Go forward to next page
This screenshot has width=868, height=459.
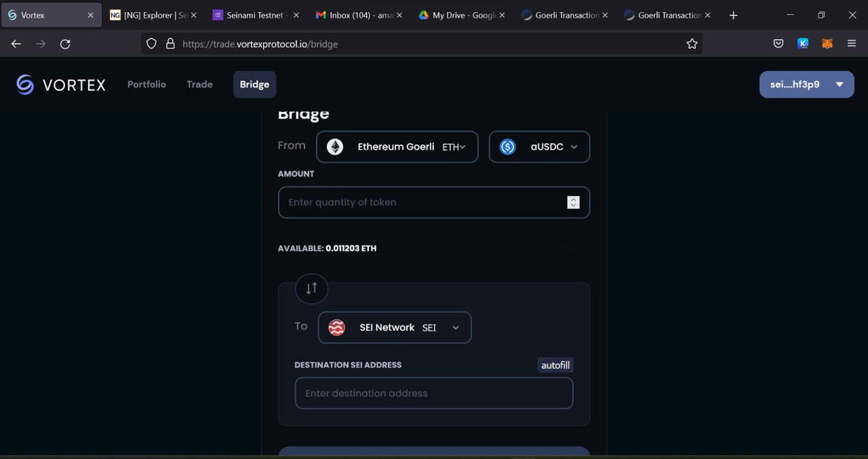click(41, 44)
